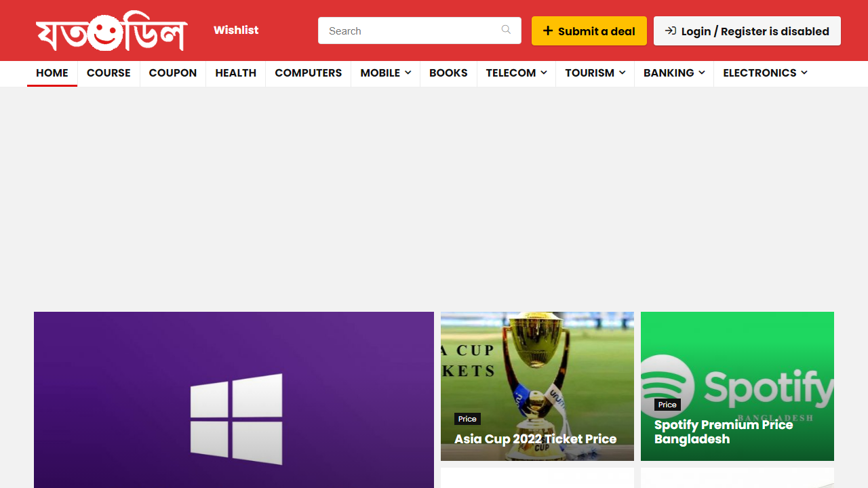The width and height of the screenshot is (868, 488).
Task: Open the Health category
Action: click(235, 73)
